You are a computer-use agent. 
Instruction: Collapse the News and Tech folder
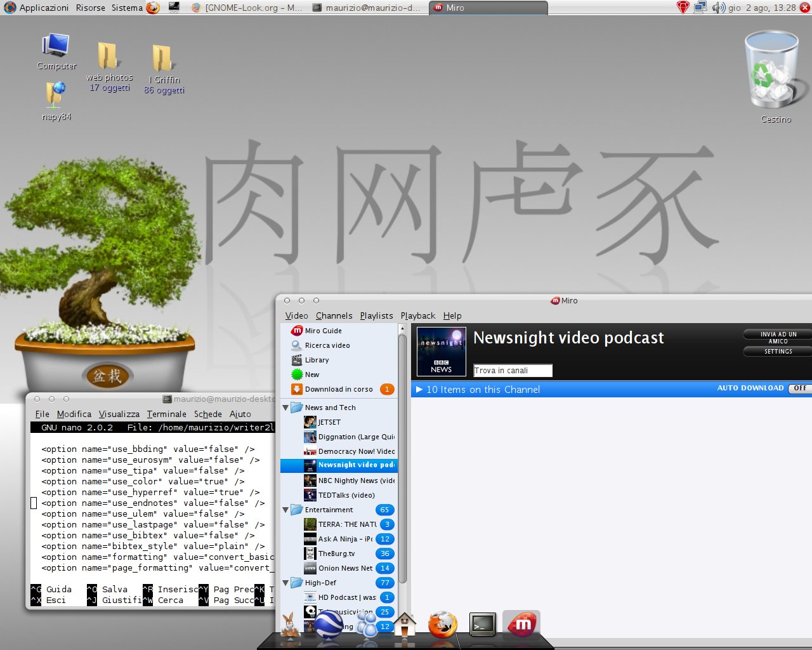pyautogui.click(x=285, y=408)
